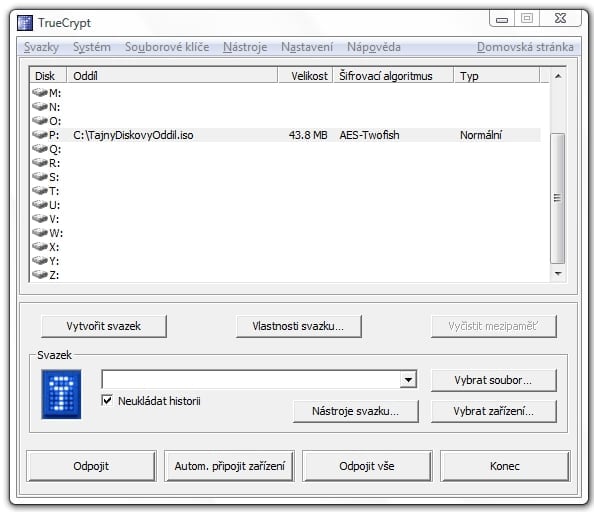594x512 pixels.
Task: Open the Svazky menu
Action: point(41,47)
